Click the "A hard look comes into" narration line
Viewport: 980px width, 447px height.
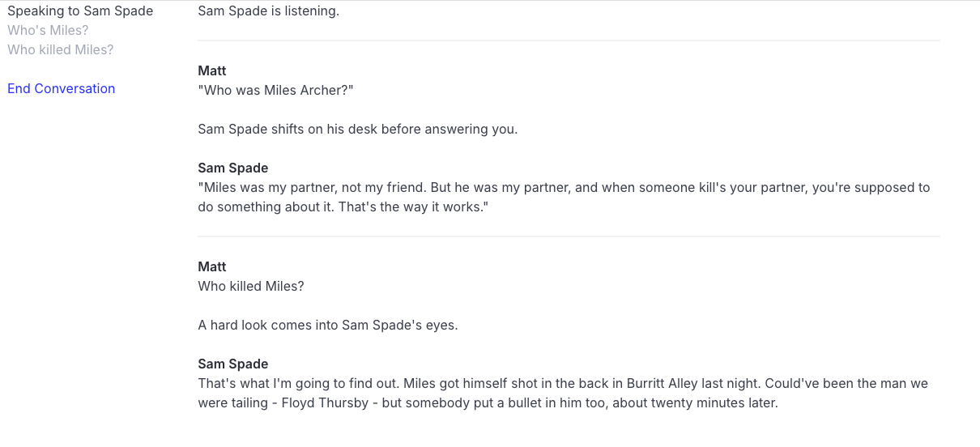coord(327,326)
